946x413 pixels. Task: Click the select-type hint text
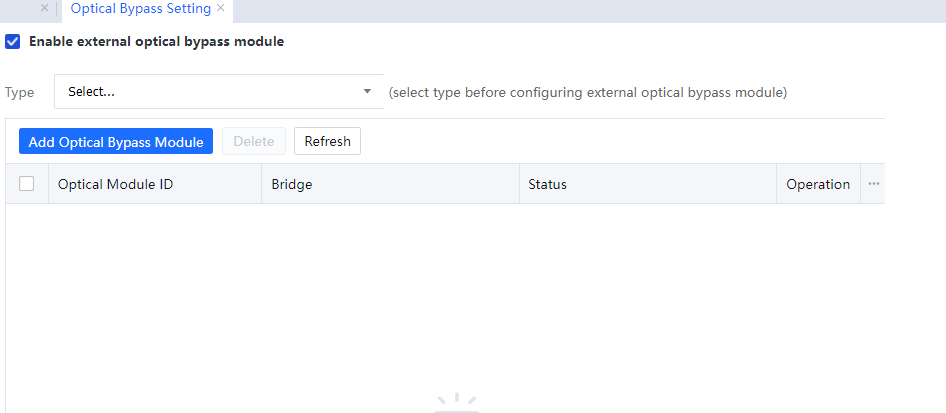pyautogui.click(x=587, y=92)
